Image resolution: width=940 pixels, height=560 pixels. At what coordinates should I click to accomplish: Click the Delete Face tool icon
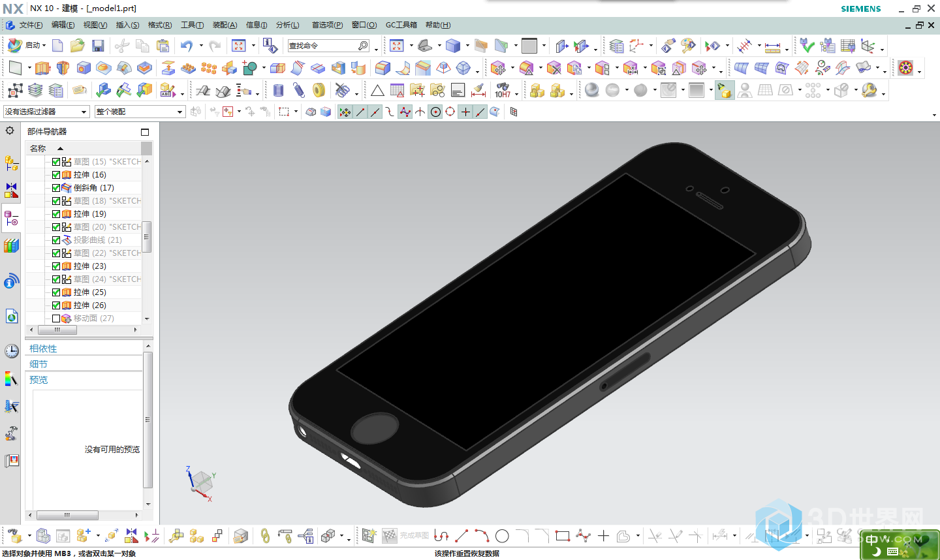pyautogui.click(x=554, y=68)
